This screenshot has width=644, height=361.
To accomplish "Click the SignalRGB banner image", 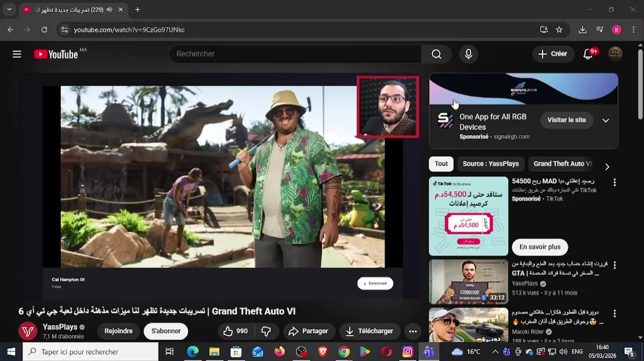I will pyautogui.click(x=524, y=89).
